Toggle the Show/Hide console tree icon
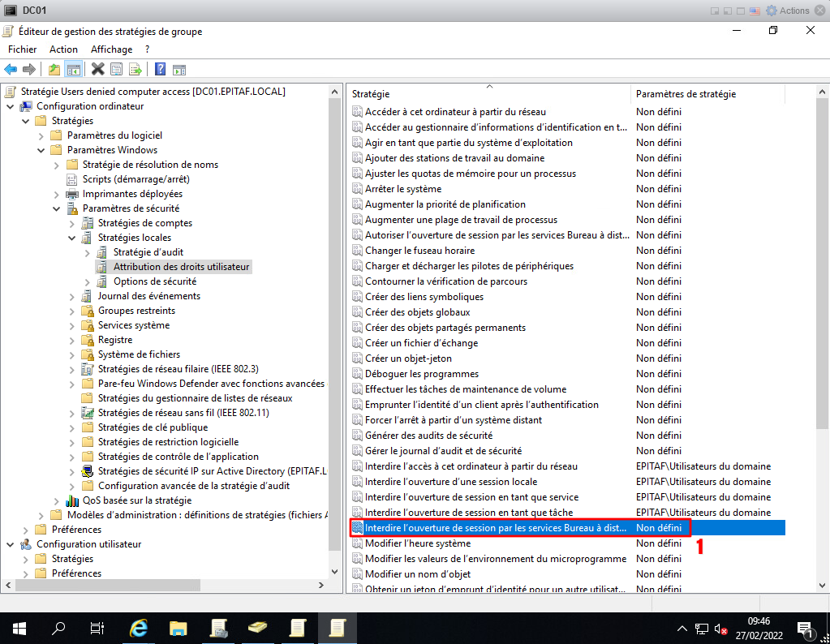Viewport: 830px width, 644px height. point(73,70)
